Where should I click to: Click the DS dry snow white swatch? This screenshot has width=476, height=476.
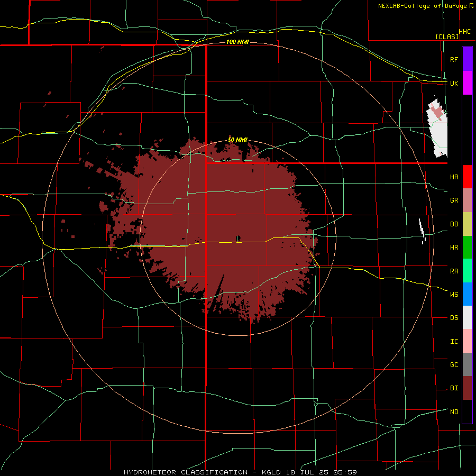click(467, 317)
